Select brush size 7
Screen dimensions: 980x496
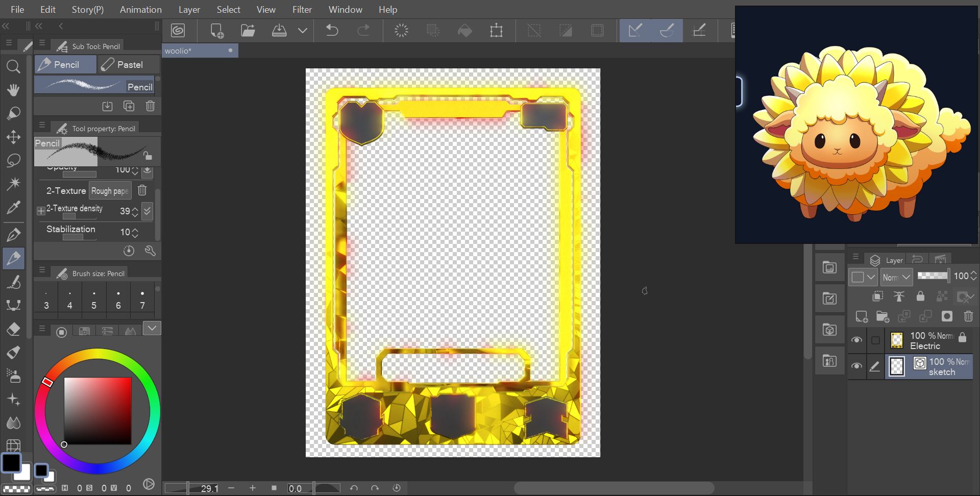click(142, 299)
